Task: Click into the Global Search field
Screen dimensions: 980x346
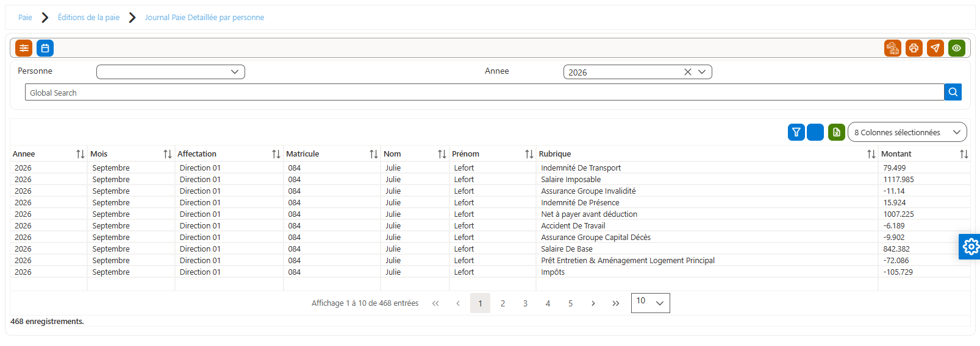Action: 484,93
